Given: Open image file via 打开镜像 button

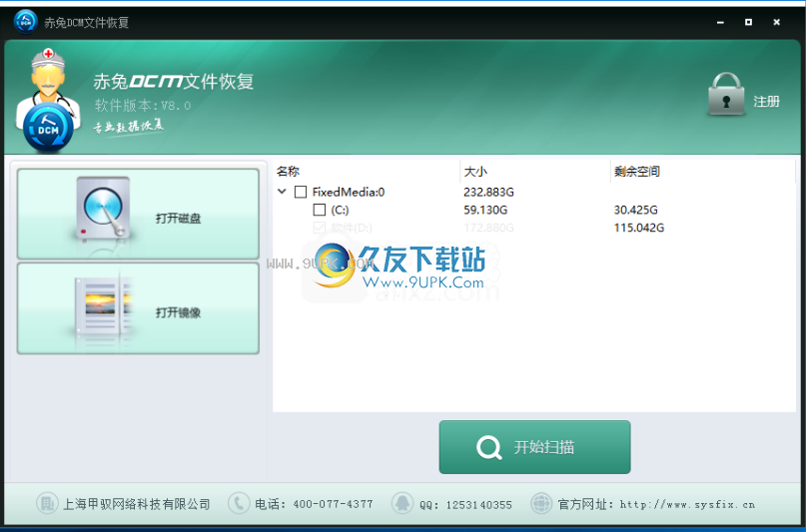Looking at the screenshot, I should coord(138,308).
